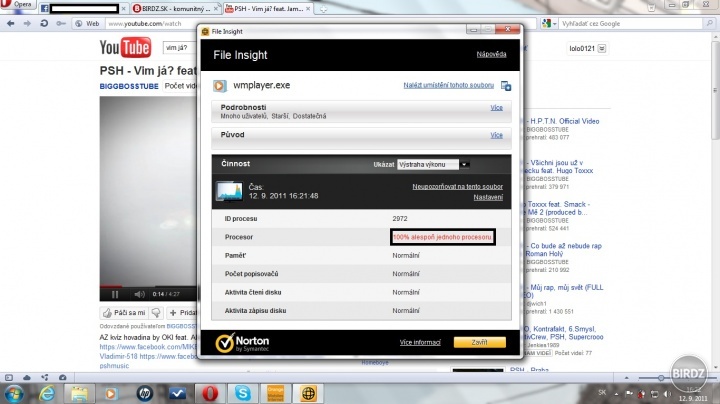The image size is (720, 404).
Task: Click the Opera menu button
Action: (17, 5)
